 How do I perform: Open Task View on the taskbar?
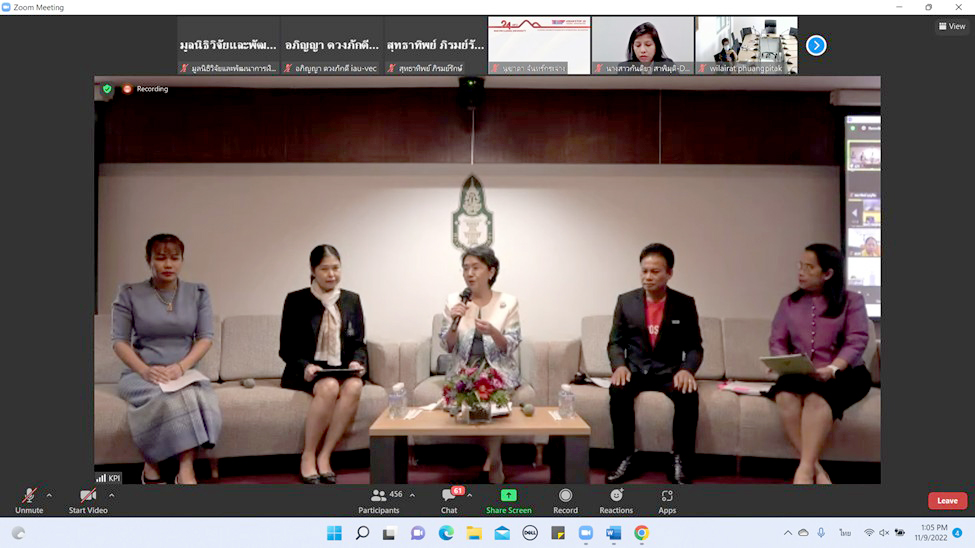pyautogui.click(x=389, y=533)
